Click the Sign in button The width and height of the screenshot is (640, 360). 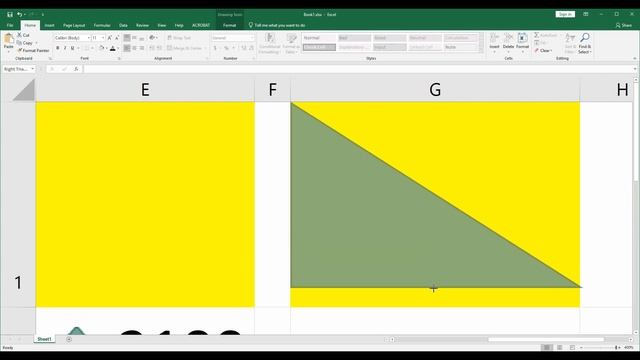click(x=565, y=14)
